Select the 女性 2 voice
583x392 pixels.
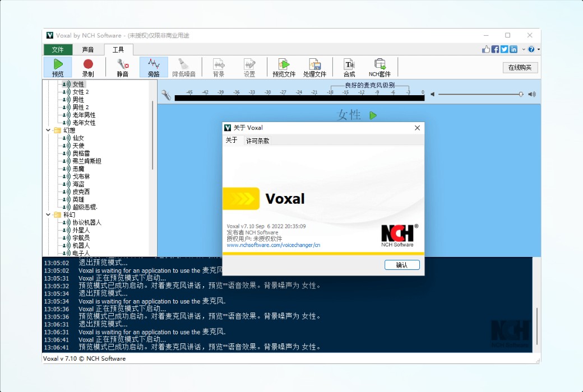click(x=81, y=92)
